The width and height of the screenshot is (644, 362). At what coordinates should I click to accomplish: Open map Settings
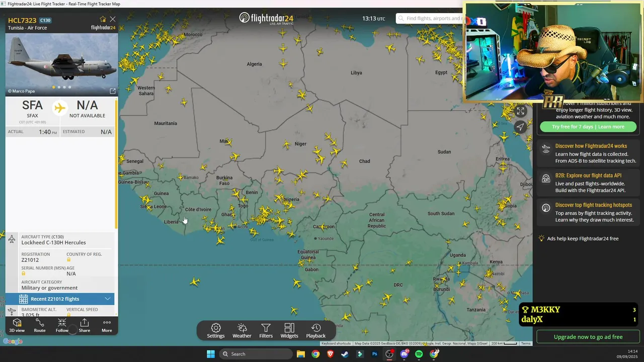pos(216,331)
